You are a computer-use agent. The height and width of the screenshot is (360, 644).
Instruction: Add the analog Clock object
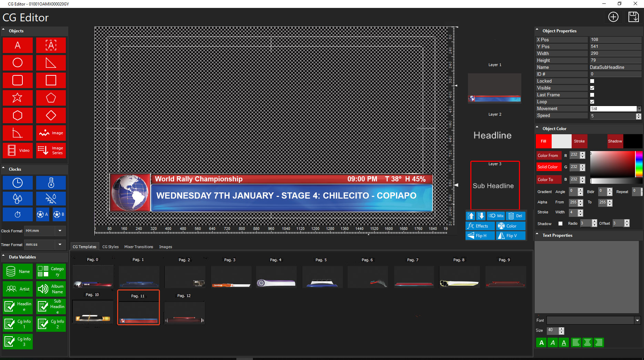tap(18, 183)
